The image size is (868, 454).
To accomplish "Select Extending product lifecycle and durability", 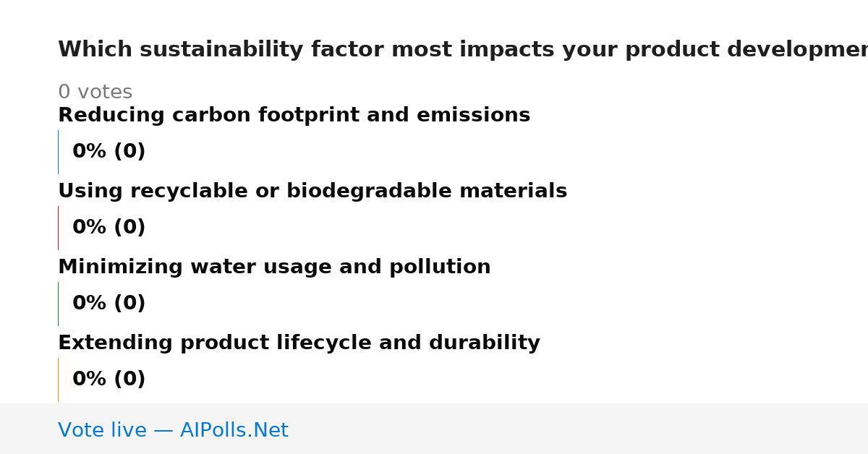I will (299, 343).
